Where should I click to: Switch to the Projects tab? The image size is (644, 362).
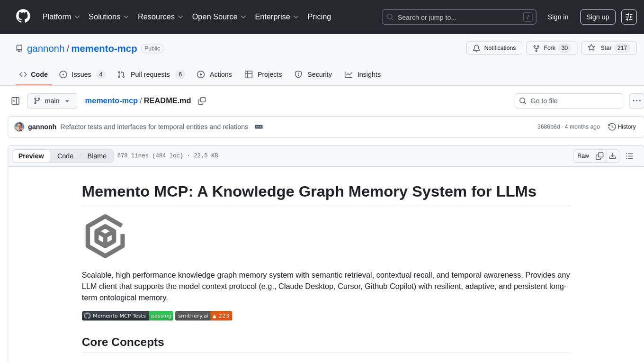click(x=263, y=74)
